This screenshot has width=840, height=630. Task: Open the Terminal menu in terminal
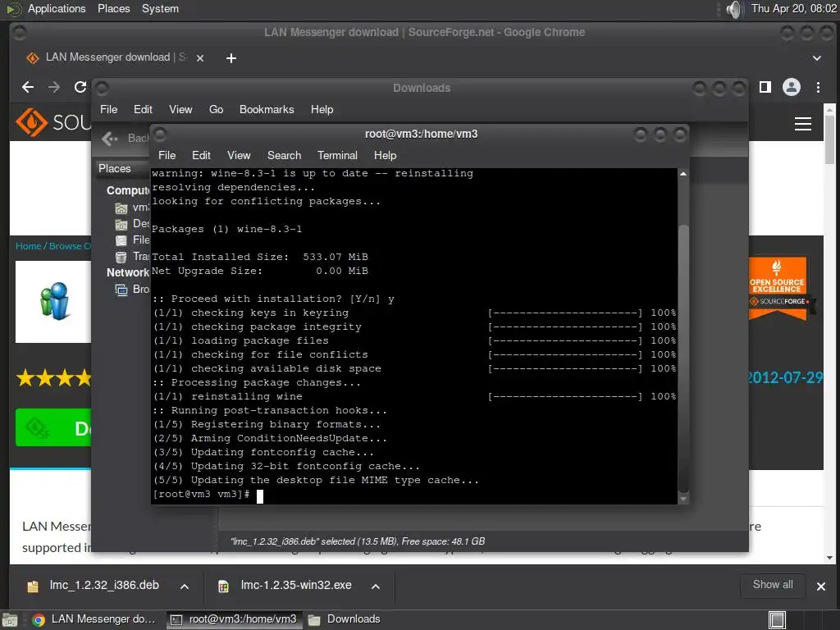point(337,155)
